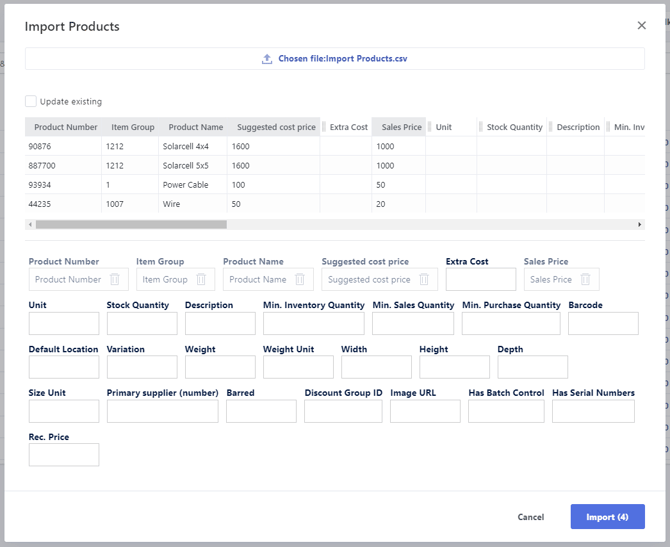This screenshot has width=670, height=547.
Task: Select the product number 93934 cell
Action: pos(63,185)
